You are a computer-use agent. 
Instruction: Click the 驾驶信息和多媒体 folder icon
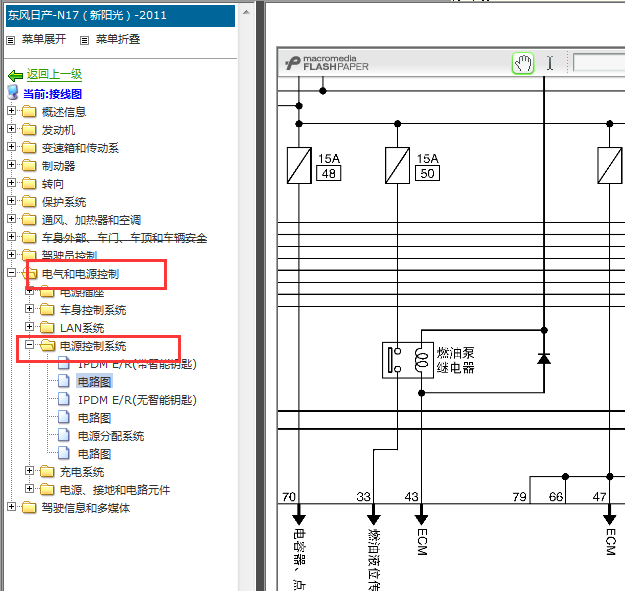(x=29, y=507)
